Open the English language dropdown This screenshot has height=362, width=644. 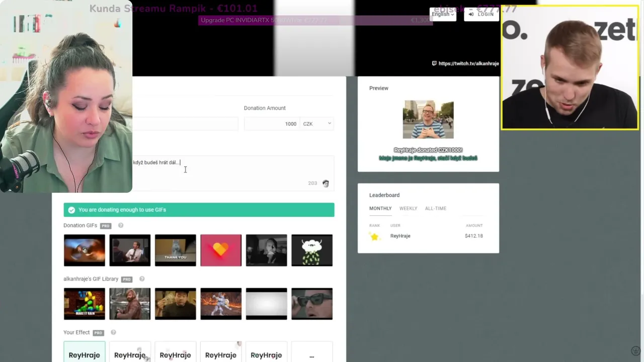pyautogui.click(x=443, y=14)
